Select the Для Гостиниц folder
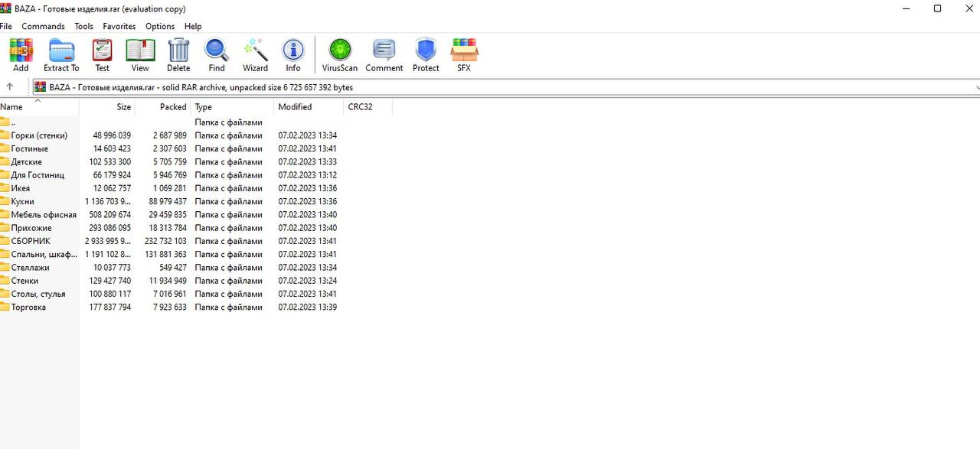 39,175
